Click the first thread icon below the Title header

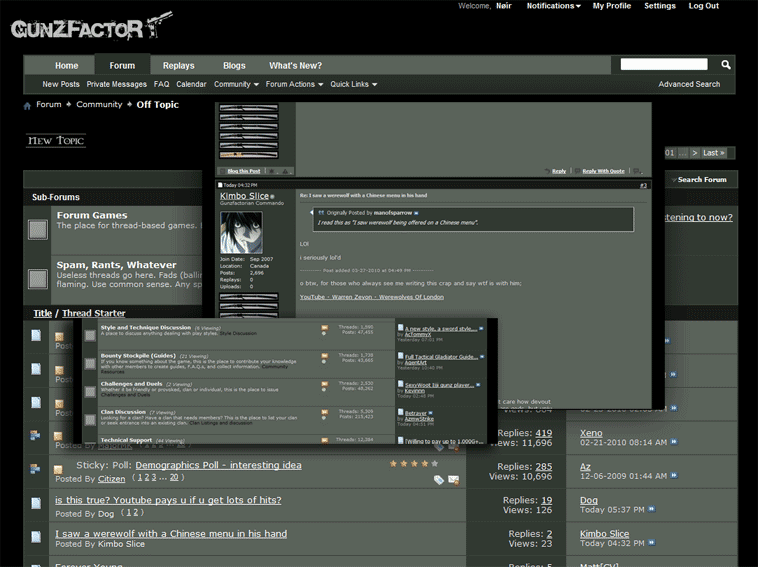[x=36, y=335]
